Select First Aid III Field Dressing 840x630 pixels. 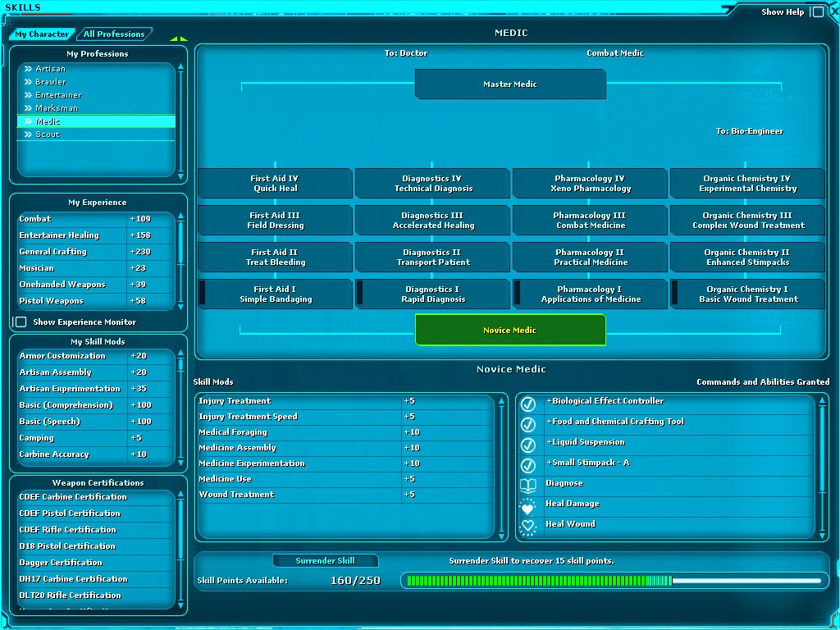276,220
